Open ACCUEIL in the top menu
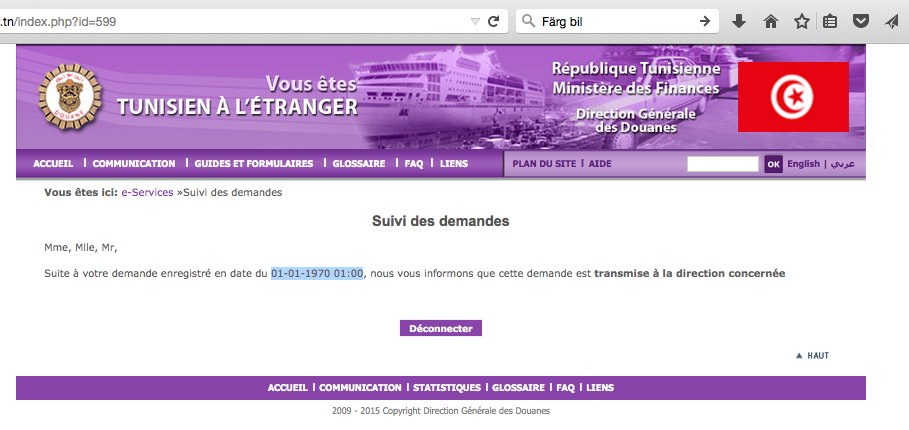The image size is (909, 430). 53,164
